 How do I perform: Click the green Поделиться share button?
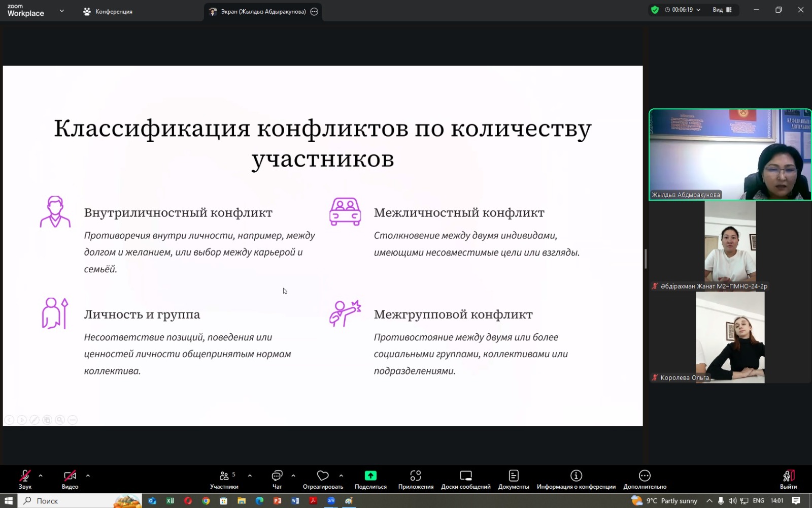click(x=370, y=479)
